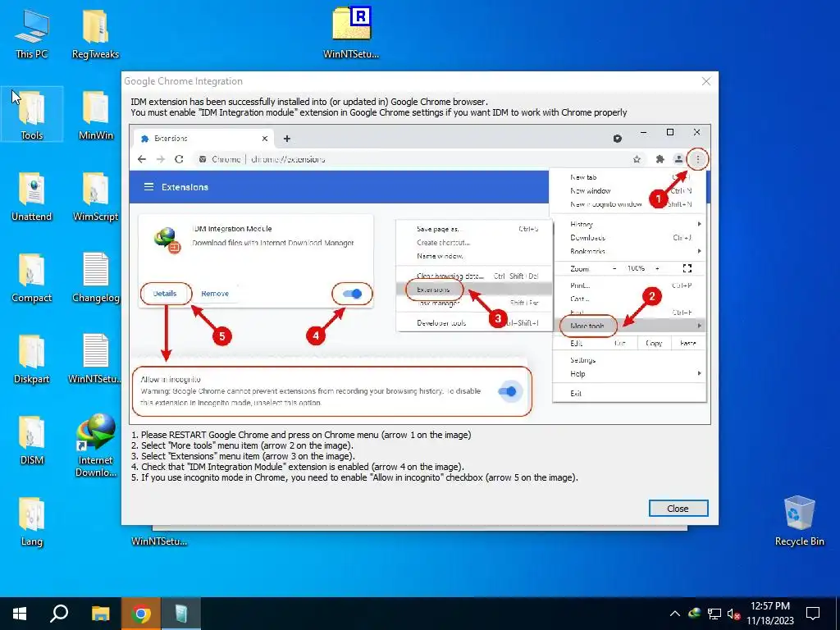Select the Changelog text document icon
Screen dimensions: 840x630
[x=95, y=277]
